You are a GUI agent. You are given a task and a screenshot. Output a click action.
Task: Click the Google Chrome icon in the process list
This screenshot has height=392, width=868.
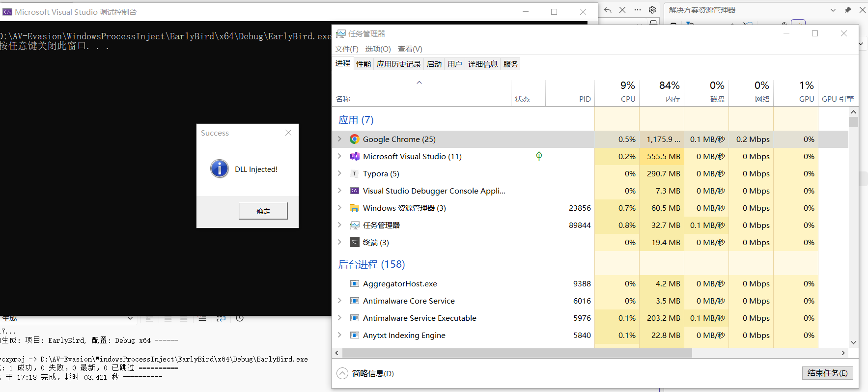tap(354, 140)
